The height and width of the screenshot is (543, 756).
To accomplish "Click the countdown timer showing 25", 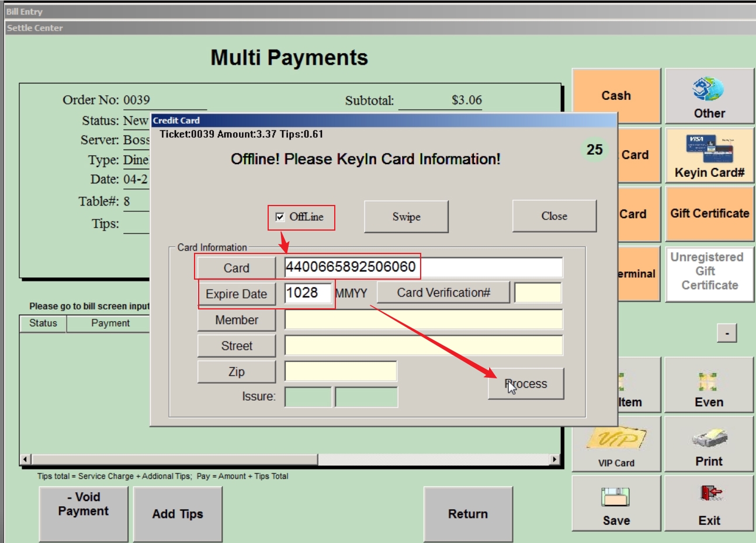I will coord(595,149).
